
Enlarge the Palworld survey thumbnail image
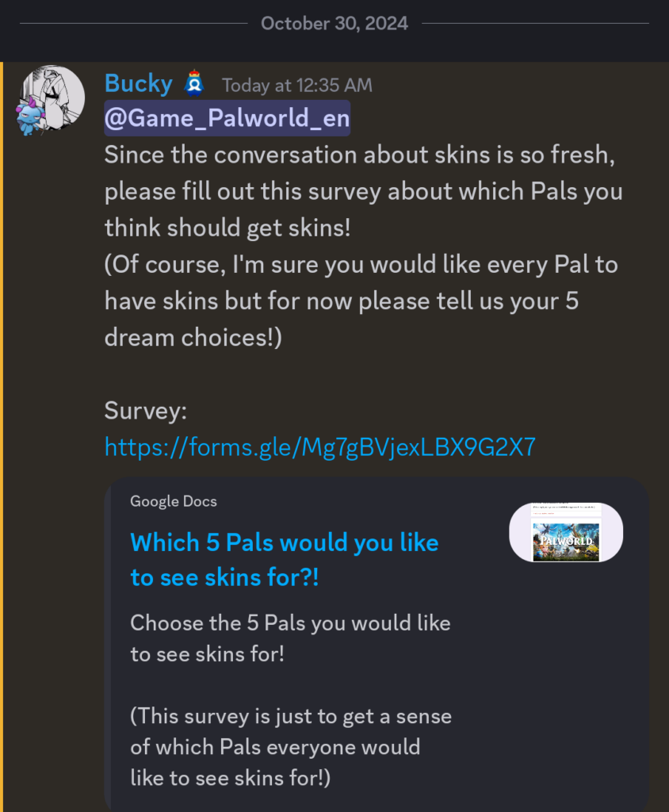(566, 532)
